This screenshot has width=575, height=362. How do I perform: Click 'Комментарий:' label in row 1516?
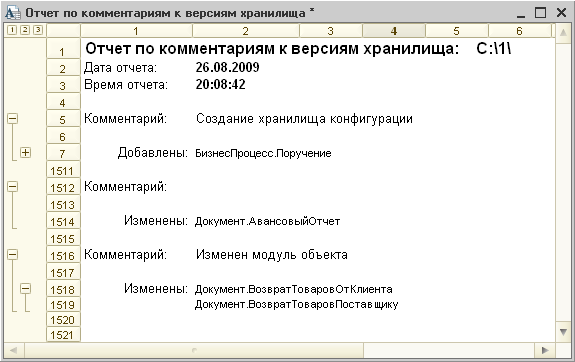coord(125,255)
